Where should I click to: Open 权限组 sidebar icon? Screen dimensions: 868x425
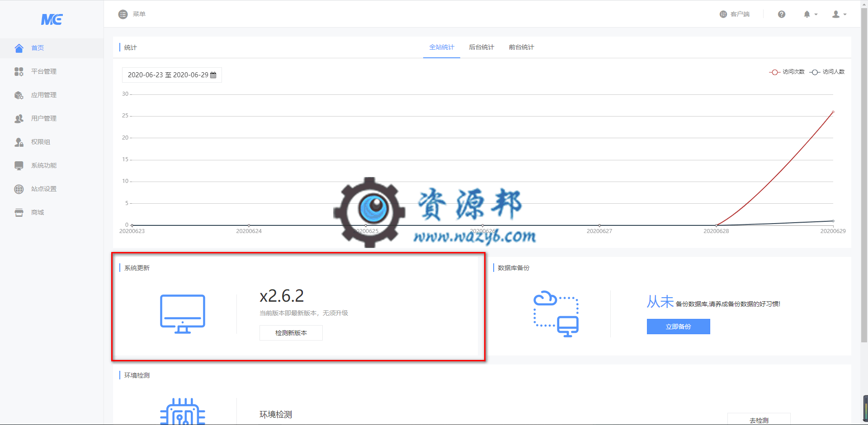pyautogui.click(x=19, y=142)
